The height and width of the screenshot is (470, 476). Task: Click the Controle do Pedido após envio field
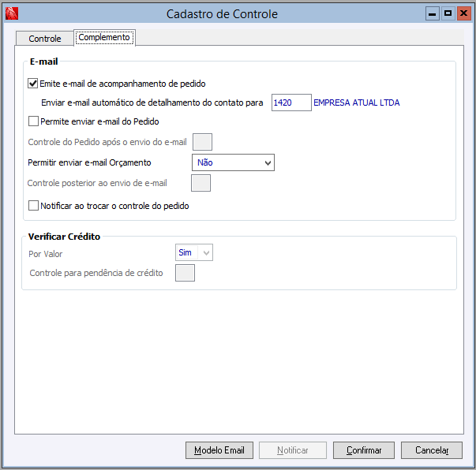(202, 142)
